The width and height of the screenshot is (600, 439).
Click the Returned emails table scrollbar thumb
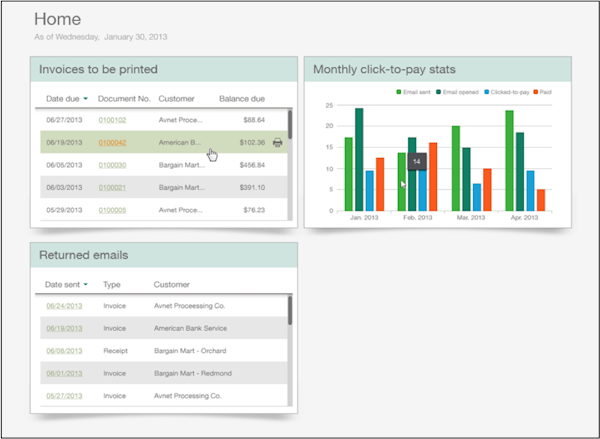(290, 310)
